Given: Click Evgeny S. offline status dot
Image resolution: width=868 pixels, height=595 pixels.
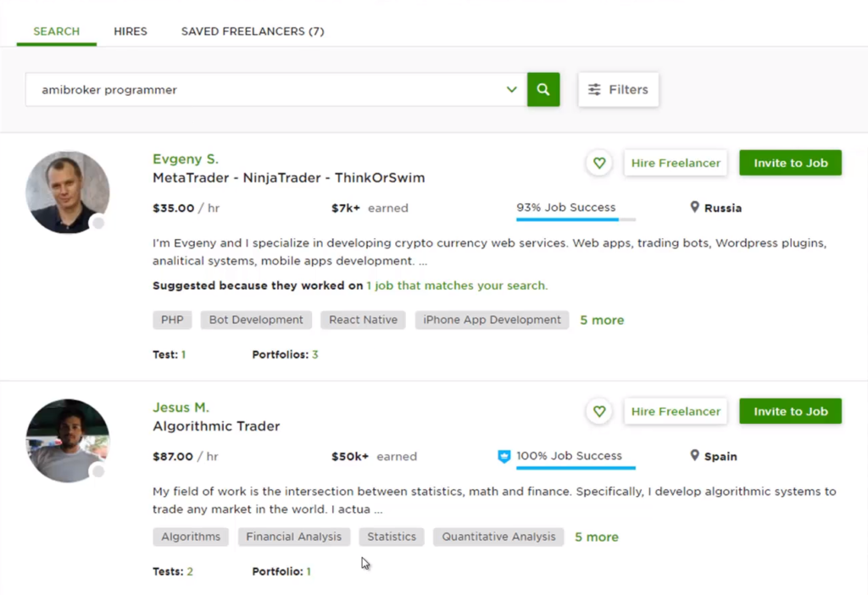Looking at the screenshot, I should 98,223.
